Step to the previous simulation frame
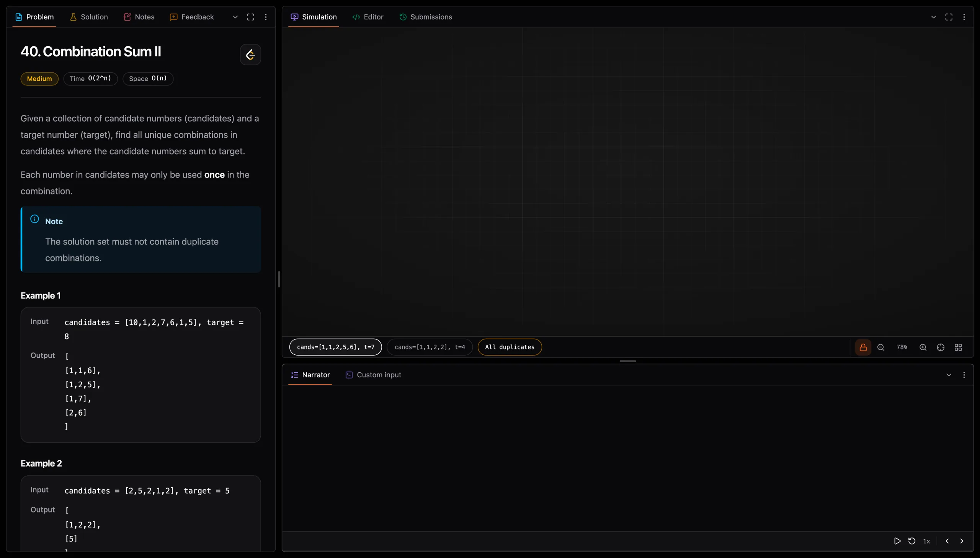The image size is (980, 558). (x=947, y=541)
